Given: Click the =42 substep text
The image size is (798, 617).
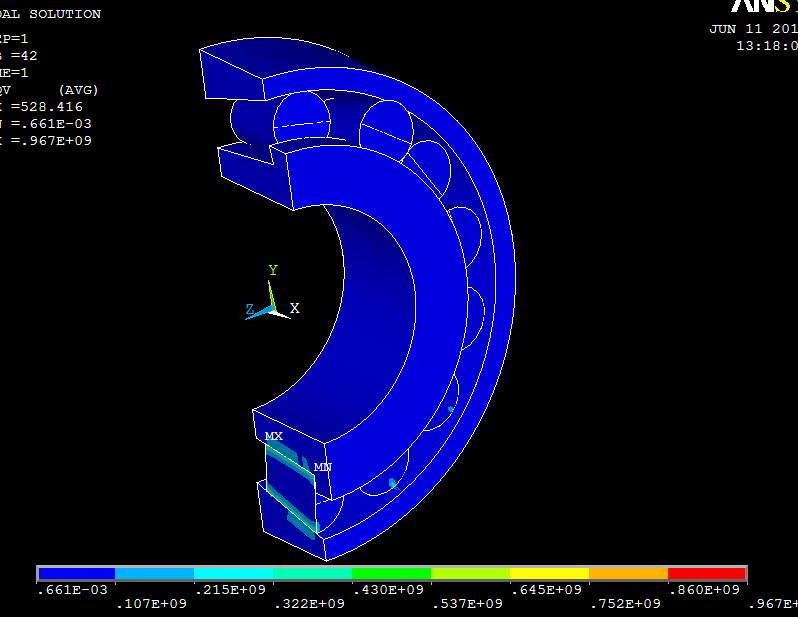Looking at the screenshot, I should (x=24, y=56).
